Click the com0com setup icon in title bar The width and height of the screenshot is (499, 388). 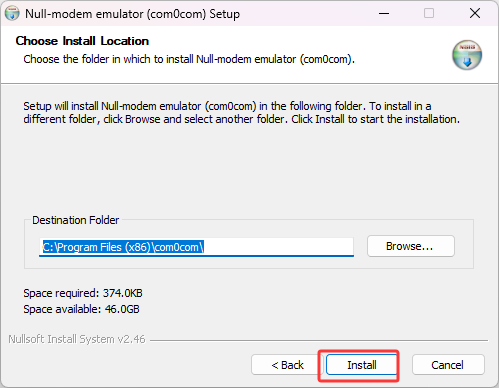pos(12,14)
